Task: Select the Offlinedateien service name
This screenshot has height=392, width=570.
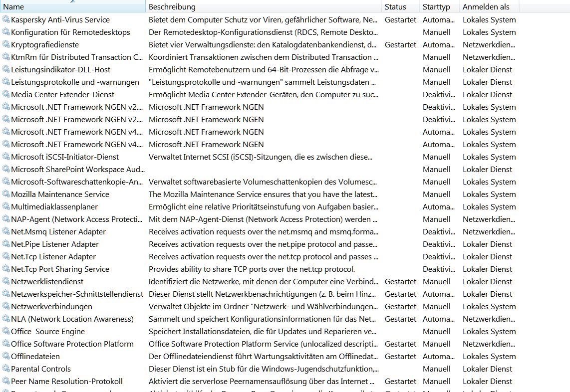Action: point(35,357)
